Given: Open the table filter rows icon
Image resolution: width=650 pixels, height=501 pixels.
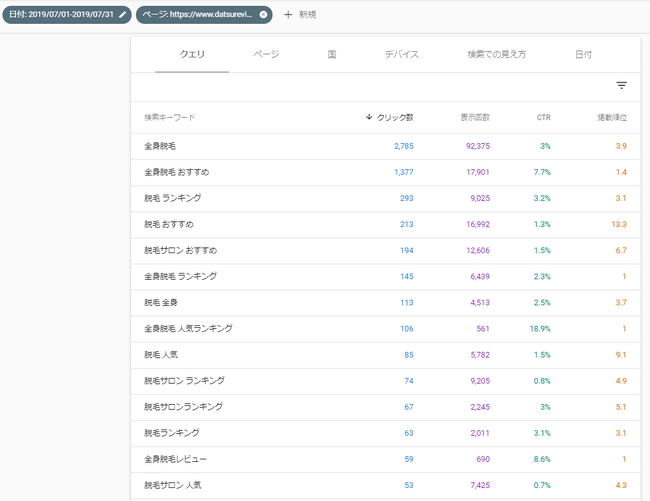Looking at the screenshot, I should pyautogui.click(x=621, y=86).
